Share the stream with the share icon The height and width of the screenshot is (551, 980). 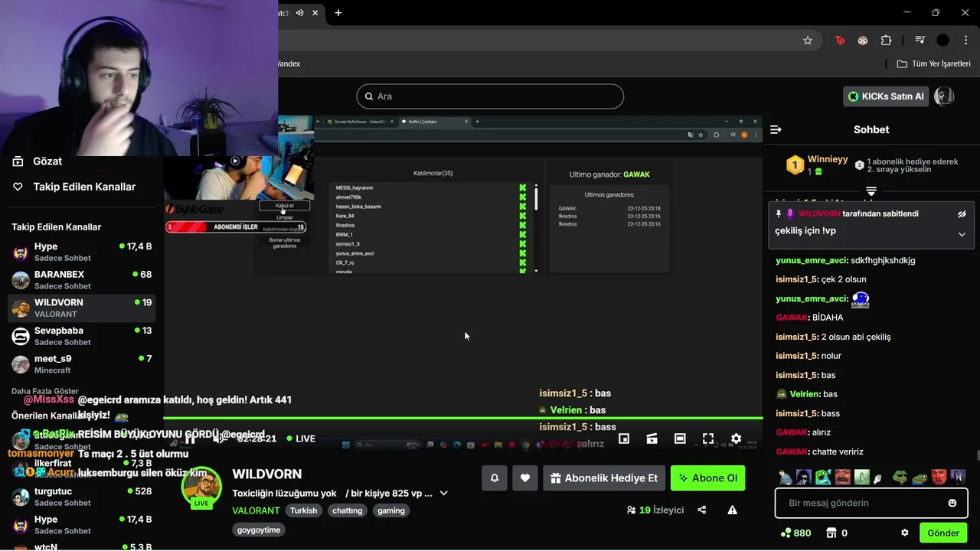(702, 510)
